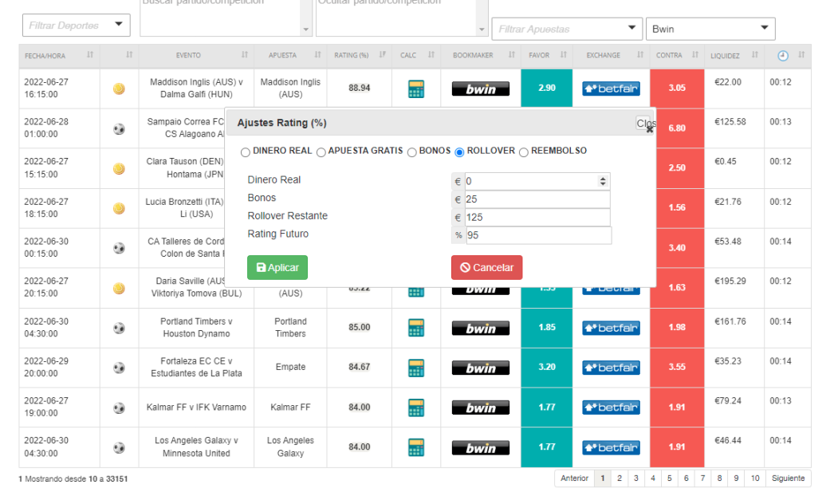Click favor odds 3.20 for Fortaleza
Image resolution: width=834 pixels, height=504 pixels.
[547, 367]
